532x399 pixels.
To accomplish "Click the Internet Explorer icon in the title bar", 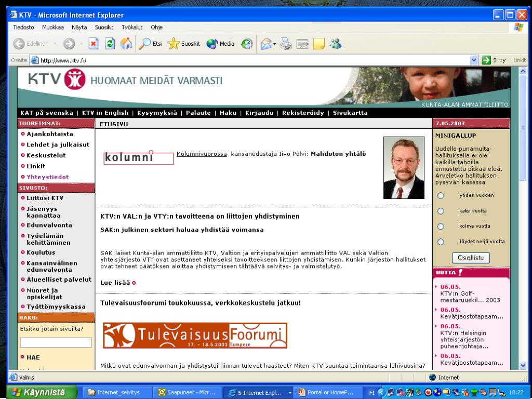I will pyautogui.click(x=14, y=15).
